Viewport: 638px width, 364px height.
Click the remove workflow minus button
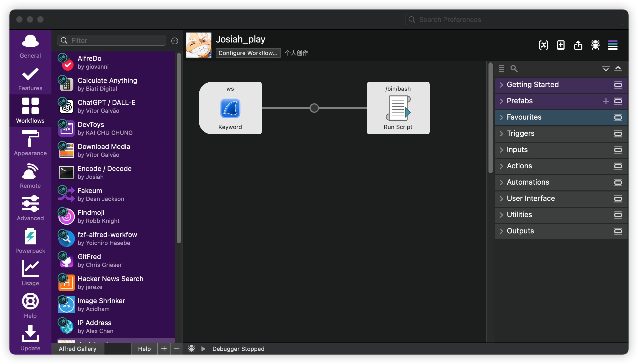[177, 349]
